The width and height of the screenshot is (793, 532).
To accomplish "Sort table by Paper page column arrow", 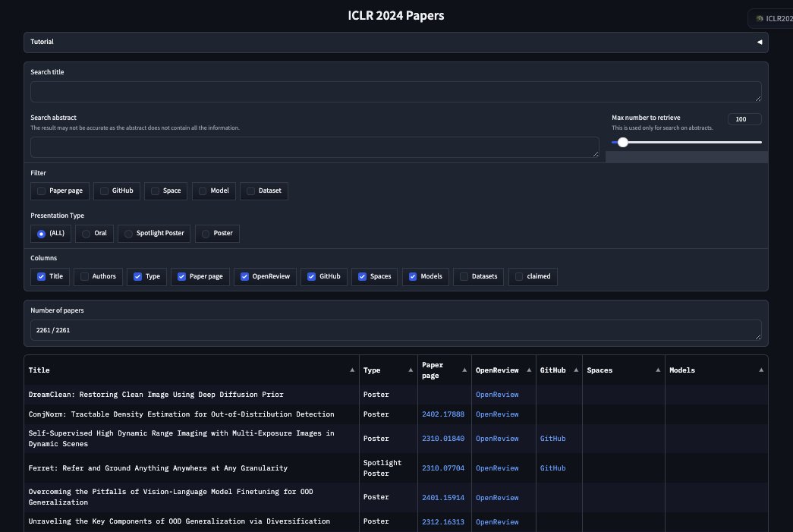I will tap(464, 370).
